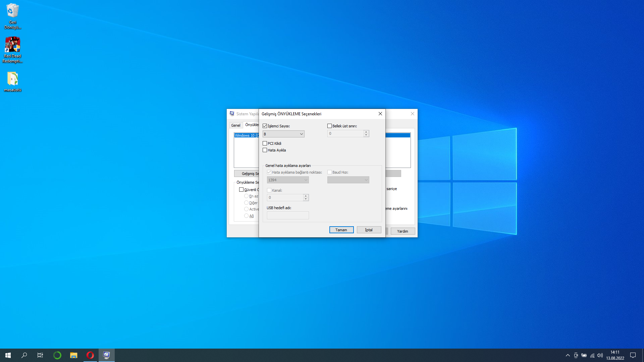Close the Gelişmiş ÖNYÜKLEME Seçenekleri dialog
Viewport: 644px width, 362px height.
pos(380,114)
